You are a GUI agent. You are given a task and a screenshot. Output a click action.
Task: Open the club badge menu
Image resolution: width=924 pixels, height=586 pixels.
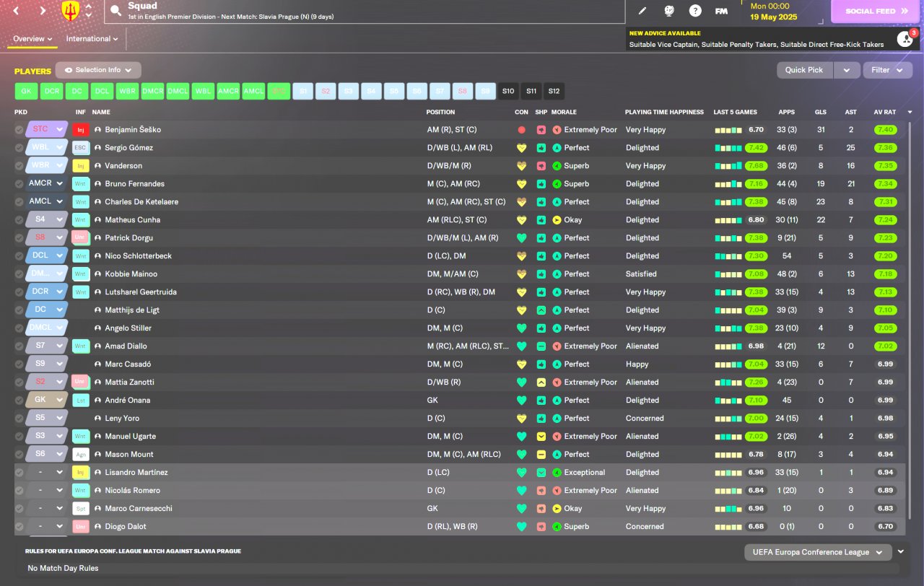71,10
